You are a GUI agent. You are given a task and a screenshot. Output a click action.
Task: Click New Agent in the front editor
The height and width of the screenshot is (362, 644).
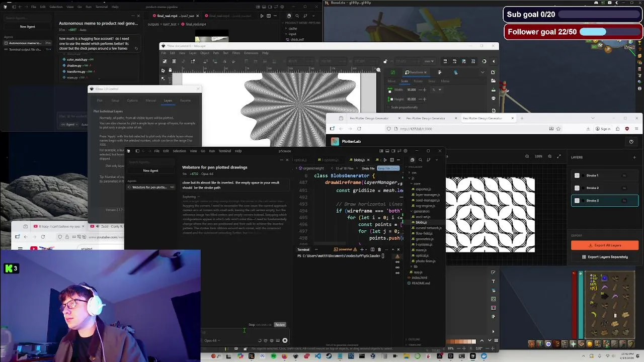[x=150, y=170]
